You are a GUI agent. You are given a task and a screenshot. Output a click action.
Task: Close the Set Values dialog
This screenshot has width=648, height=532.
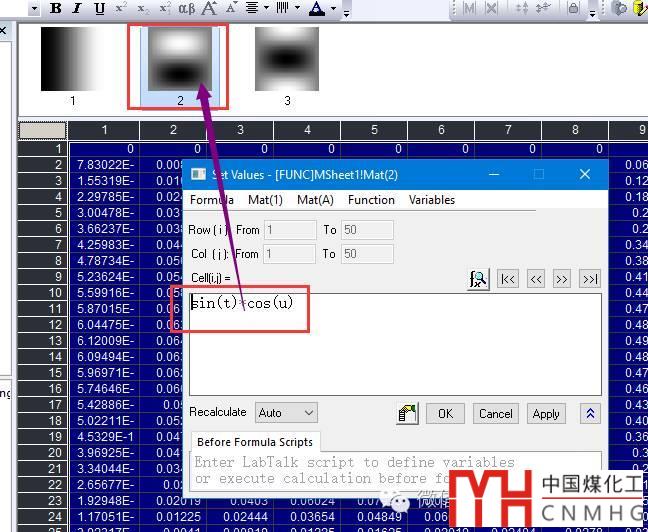click(x=585, y=174)
